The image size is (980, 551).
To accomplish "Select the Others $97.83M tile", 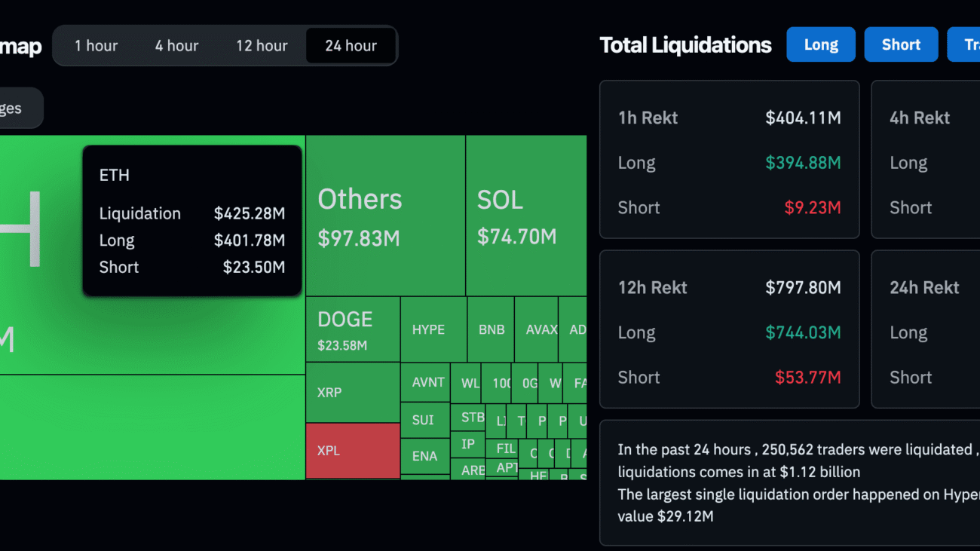I will coord(385,216).
